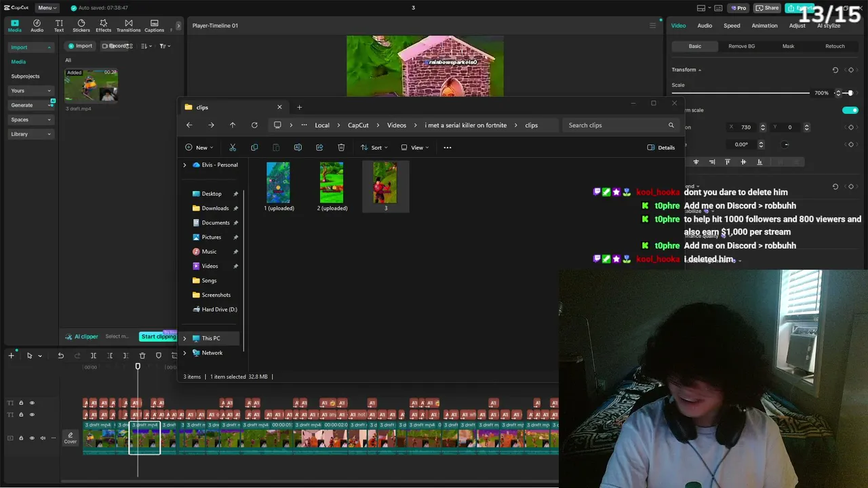
Task: Expand the Network tree node
Action: (x=184, y=353)
